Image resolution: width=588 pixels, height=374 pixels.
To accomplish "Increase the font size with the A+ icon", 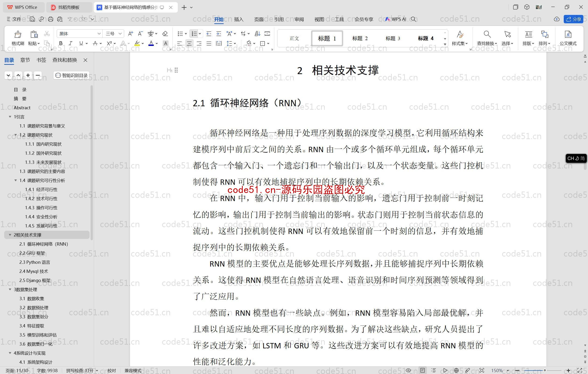I will coord(131,33).
